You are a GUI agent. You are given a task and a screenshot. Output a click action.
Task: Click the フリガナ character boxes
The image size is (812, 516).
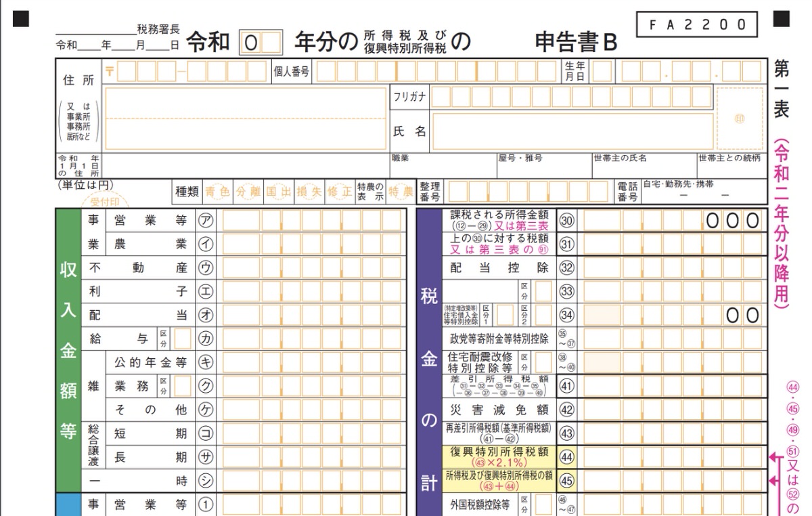(x=572, y=98)
